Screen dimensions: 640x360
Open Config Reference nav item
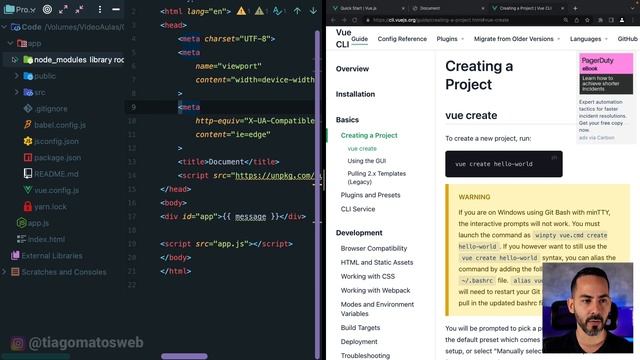click(402, 39)
